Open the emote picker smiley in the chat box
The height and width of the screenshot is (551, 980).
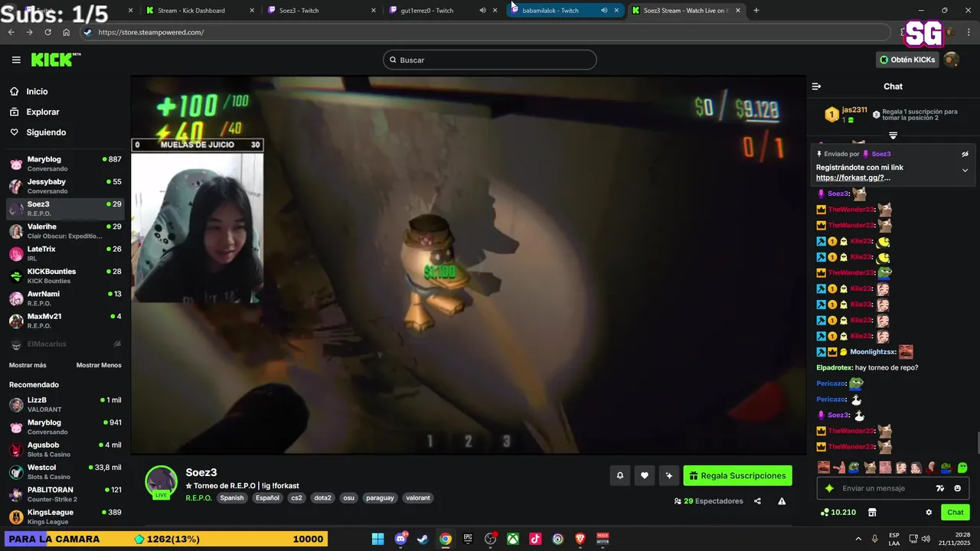pyautogui.click(x=957, y=488)
